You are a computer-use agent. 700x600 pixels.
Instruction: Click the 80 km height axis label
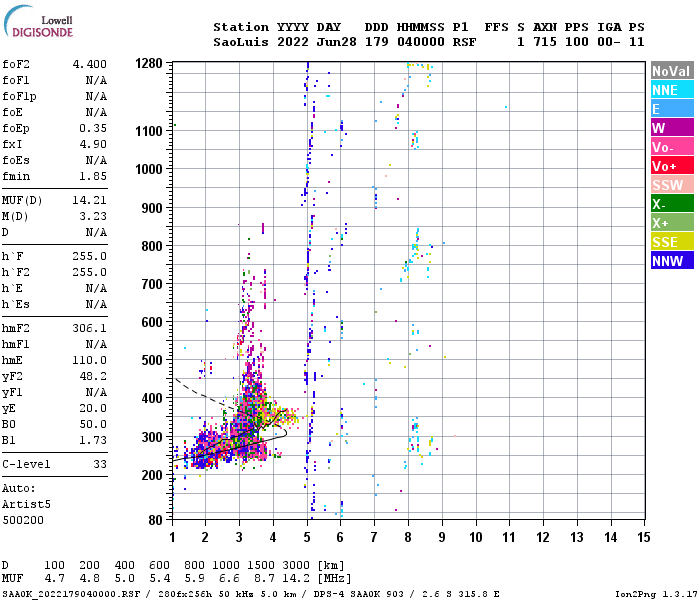[x=155, y=520]
